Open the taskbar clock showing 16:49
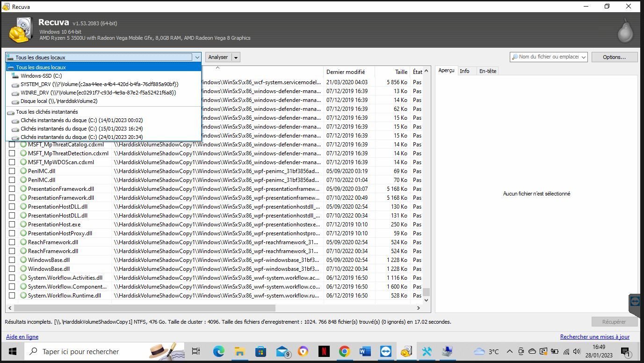Viewport: 644px width, 363px height. (x=599, y=351)
